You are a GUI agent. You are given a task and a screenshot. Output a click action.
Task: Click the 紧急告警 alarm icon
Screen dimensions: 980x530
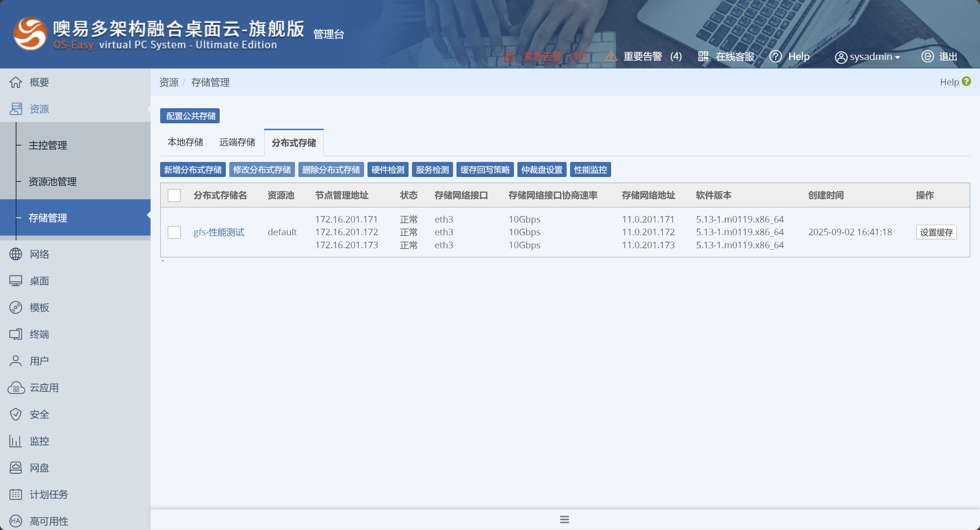508,56
